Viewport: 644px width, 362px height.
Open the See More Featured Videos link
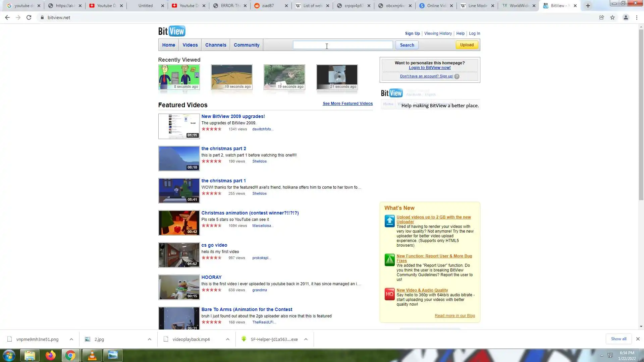tap(347, 104)
